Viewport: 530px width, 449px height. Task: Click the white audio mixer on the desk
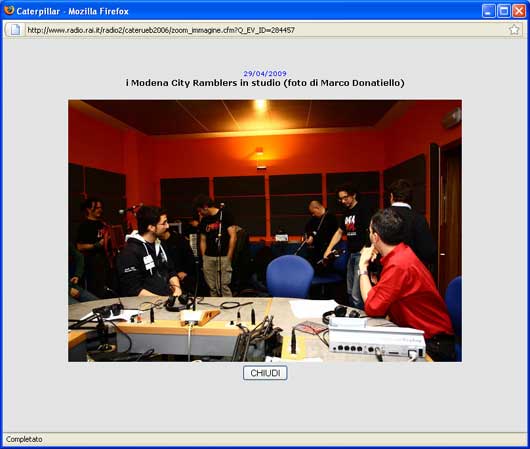[376, 339]
